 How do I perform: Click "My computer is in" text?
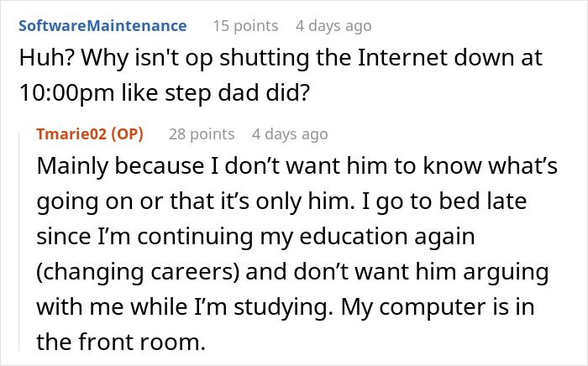[x=438, y=307]
